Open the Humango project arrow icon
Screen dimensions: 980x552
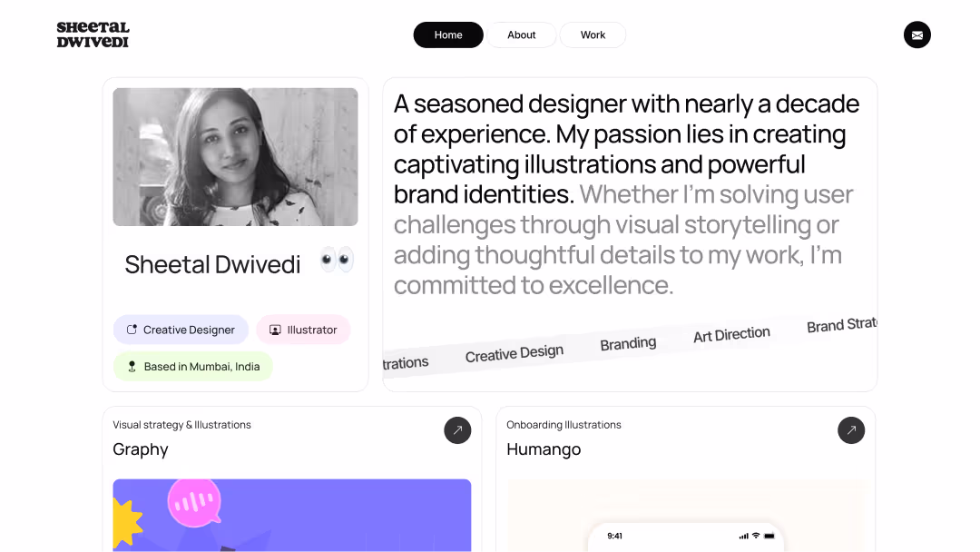850,430
